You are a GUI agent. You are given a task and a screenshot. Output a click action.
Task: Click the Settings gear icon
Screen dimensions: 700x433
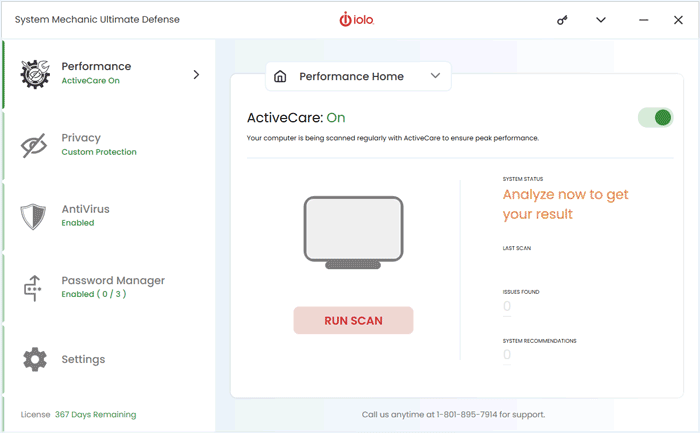(35, 359)
